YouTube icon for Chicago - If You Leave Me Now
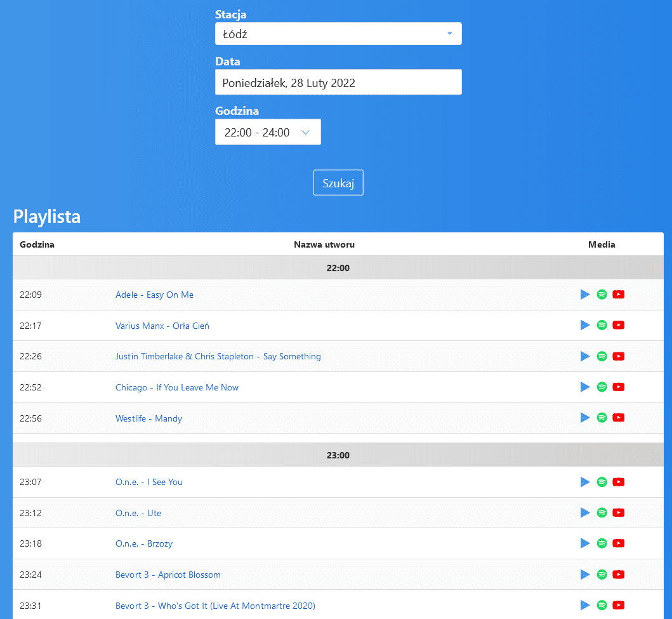 click(619, 387)
